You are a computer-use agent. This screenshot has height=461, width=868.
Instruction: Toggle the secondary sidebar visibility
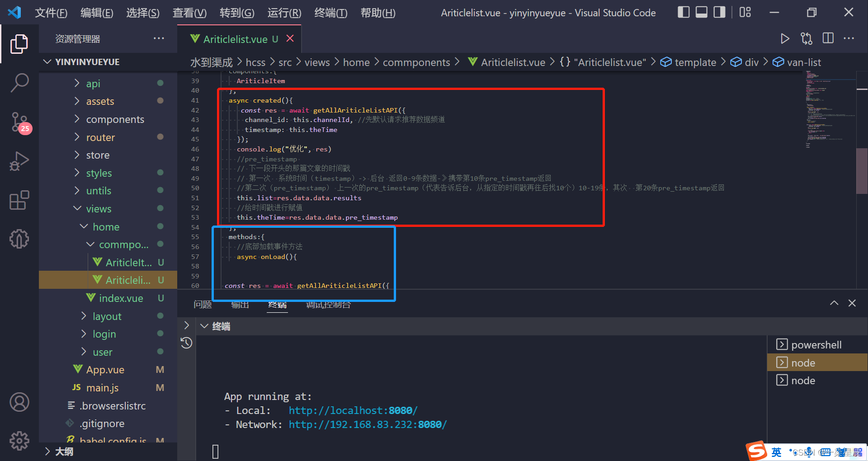(719, 12)
